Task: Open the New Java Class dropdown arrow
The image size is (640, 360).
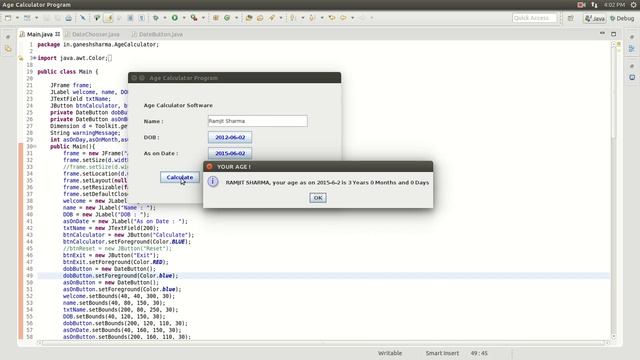Action: (x=236, y=18)
